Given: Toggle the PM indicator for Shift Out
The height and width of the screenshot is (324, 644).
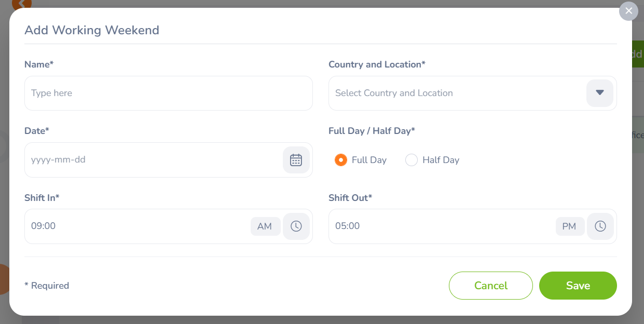Looking at the screenshot, I should pyautogui.click(x=569, y=226).
